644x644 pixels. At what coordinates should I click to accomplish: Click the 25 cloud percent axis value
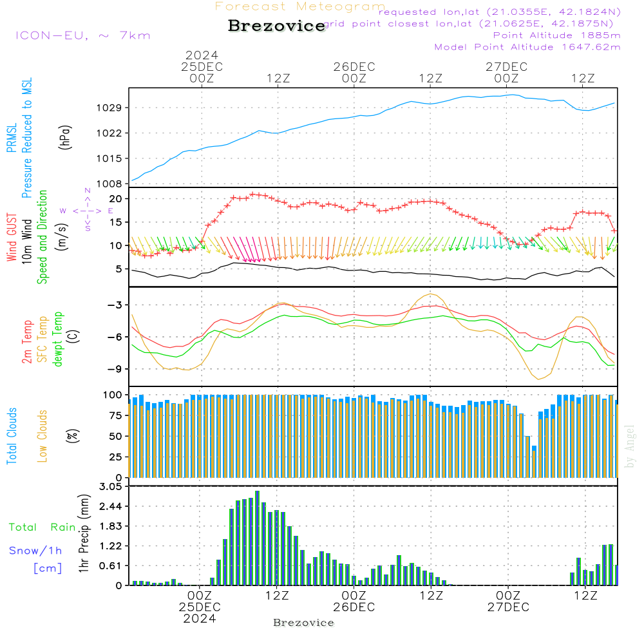pyautogui.click(x=116, y=457)
